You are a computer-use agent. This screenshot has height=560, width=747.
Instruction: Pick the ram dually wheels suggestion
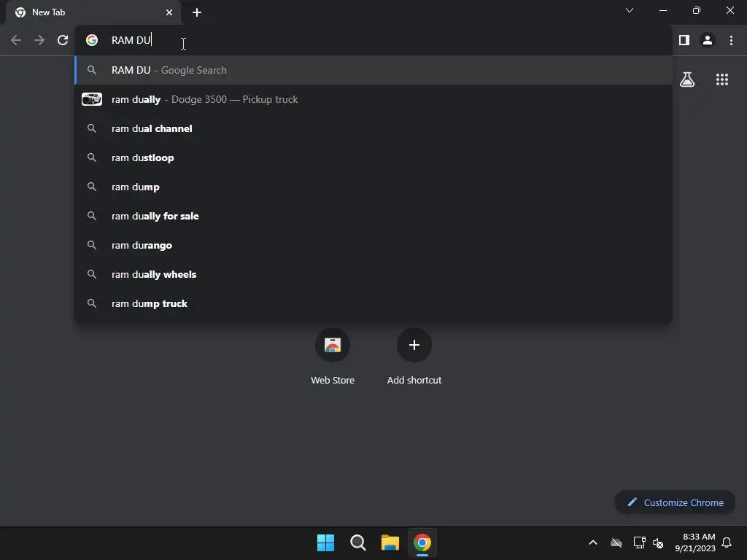tap(373, 274)
